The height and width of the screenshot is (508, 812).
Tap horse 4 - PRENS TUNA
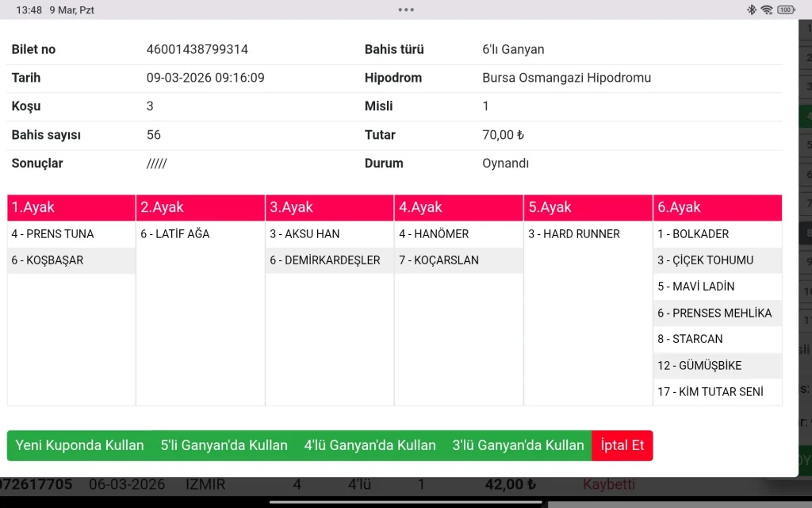[x=52, y=234]
